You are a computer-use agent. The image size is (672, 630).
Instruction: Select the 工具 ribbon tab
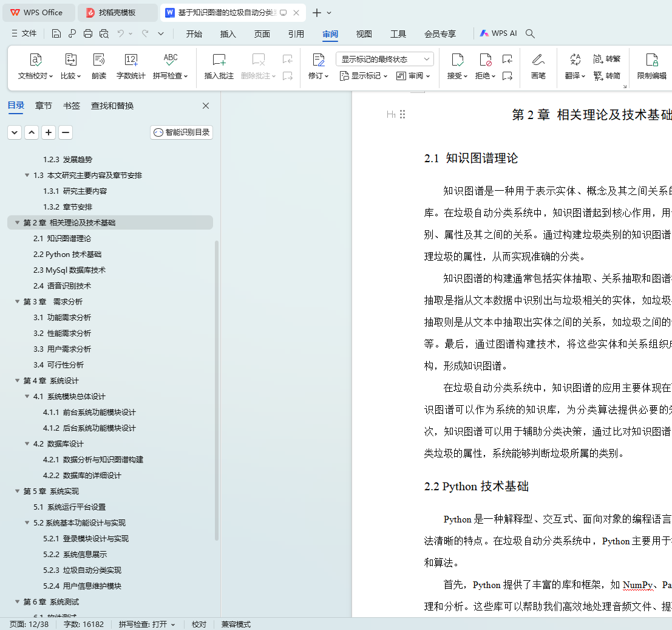point(398,34)
